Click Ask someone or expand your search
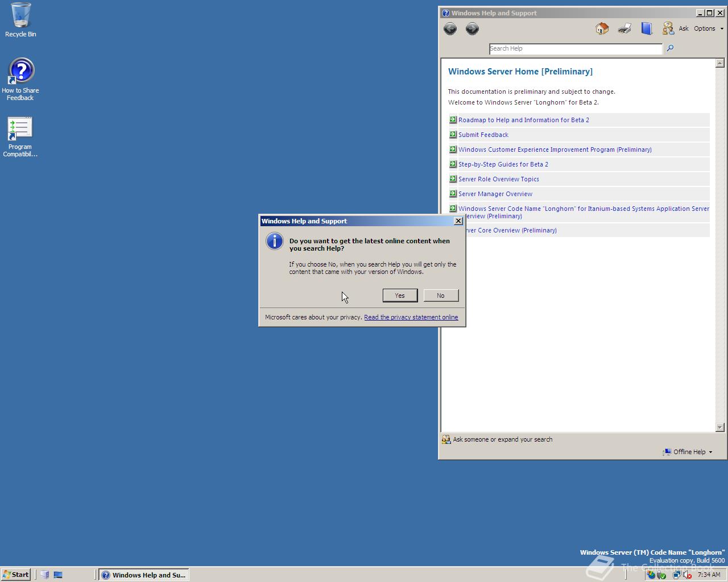The image size is (728, 582). click(497, 439)
